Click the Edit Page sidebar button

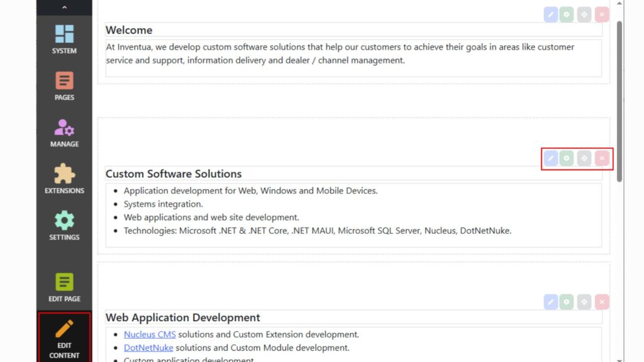click(x=64, y=288)
